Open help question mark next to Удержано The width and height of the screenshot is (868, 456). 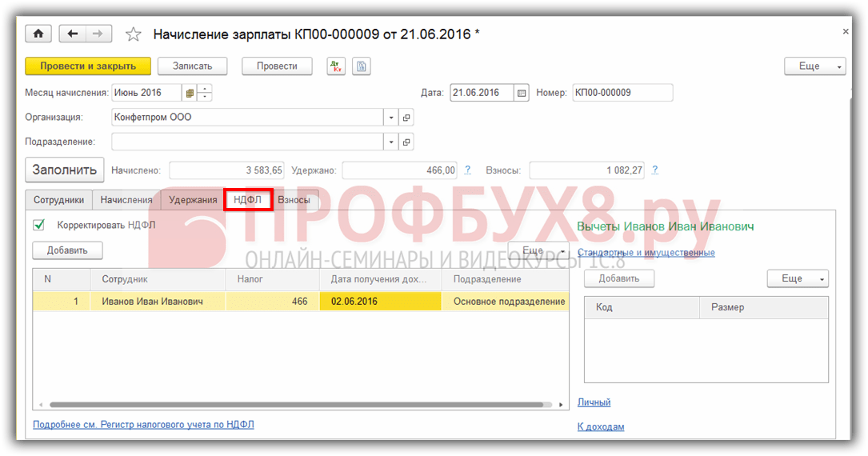468,170
